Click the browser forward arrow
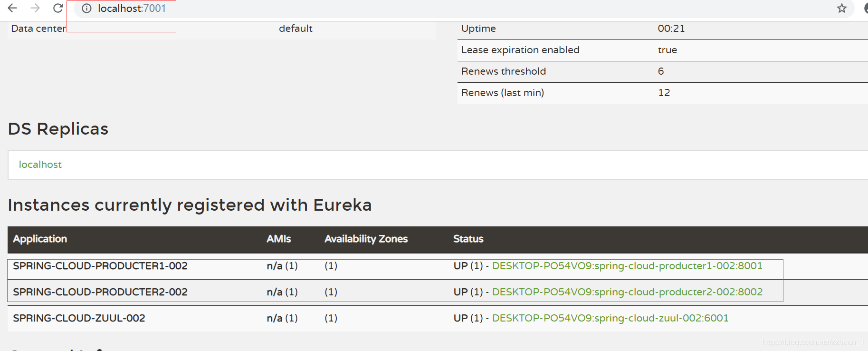 point(35,8)
